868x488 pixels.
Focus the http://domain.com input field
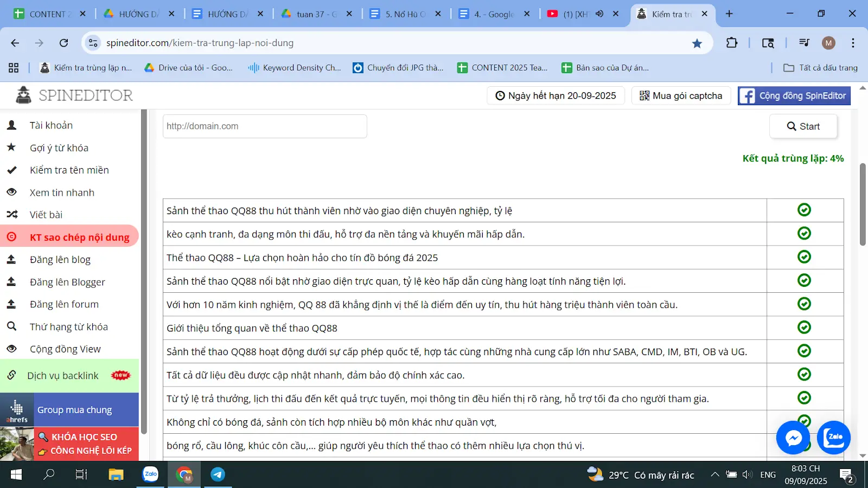265,126
